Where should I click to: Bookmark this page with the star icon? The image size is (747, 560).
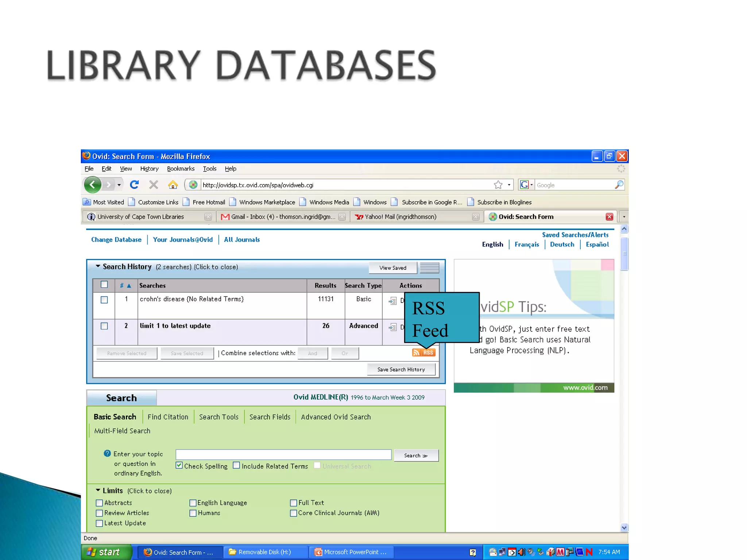(x=498, y=185)
